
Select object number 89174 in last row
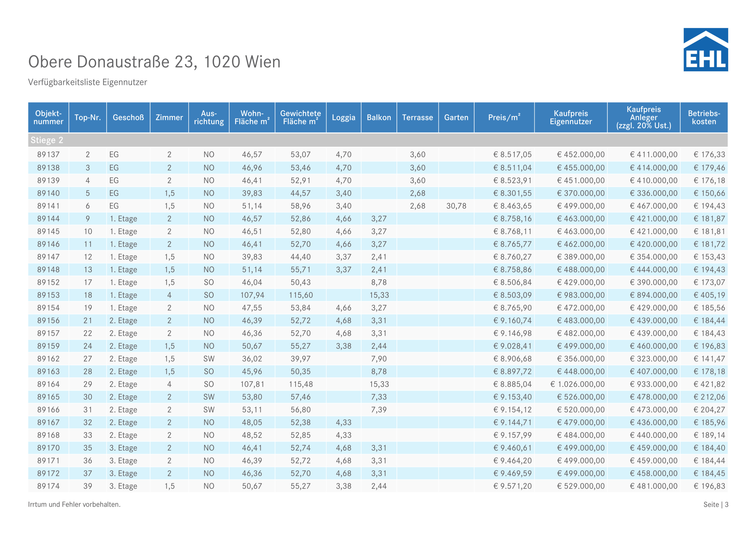pos(48,486)
